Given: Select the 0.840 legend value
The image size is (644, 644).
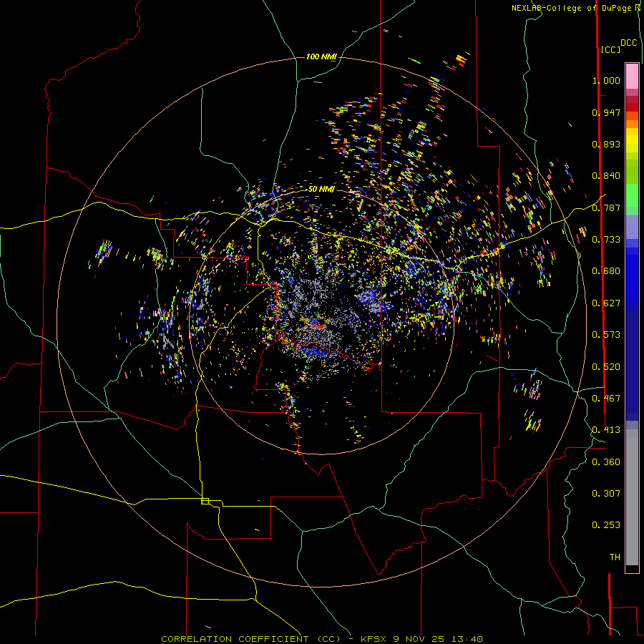Looking at the screenshot, I should pos(606,176).
